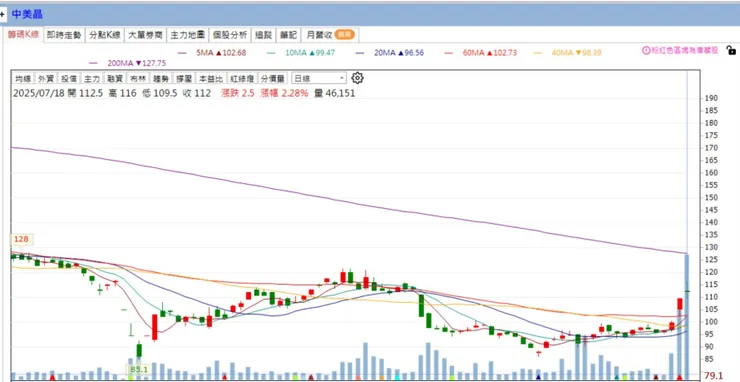Toggle the 主力 main force overlay
740x382 pixels.
pyautogui.click(x=92, y=78)
